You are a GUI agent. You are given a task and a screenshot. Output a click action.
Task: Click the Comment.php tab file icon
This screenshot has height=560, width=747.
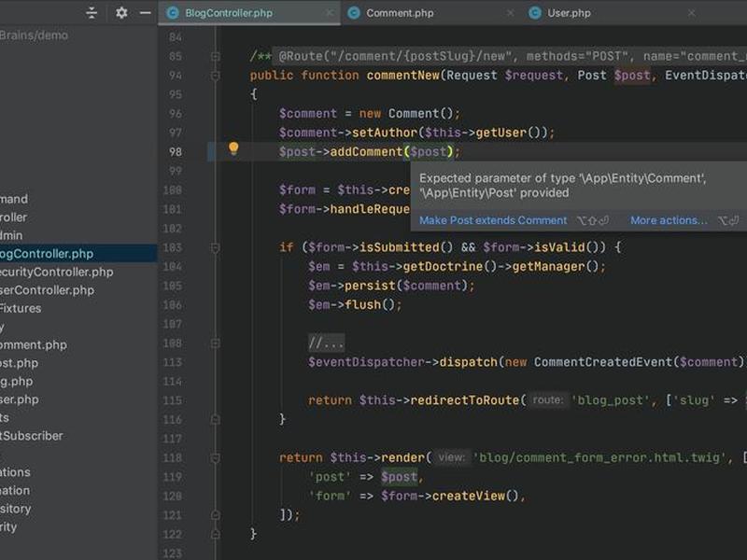(x=354, y=13)
